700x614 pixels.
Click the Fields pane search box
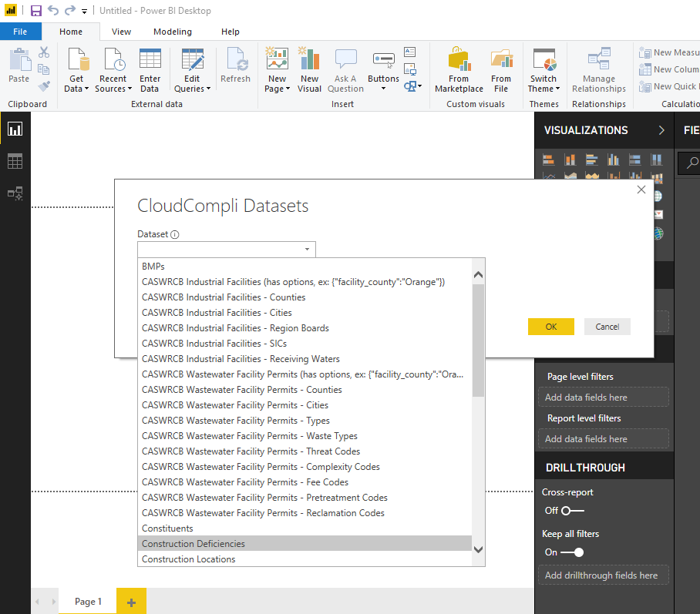click(x=689, y=163)
